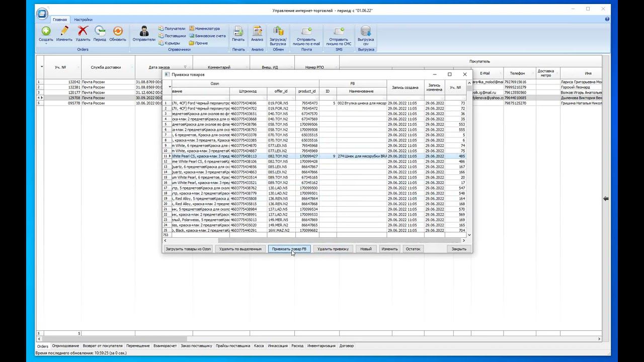Open Банковские счета reference
This screenshot has height=362, width=644.
click(207, 36)
